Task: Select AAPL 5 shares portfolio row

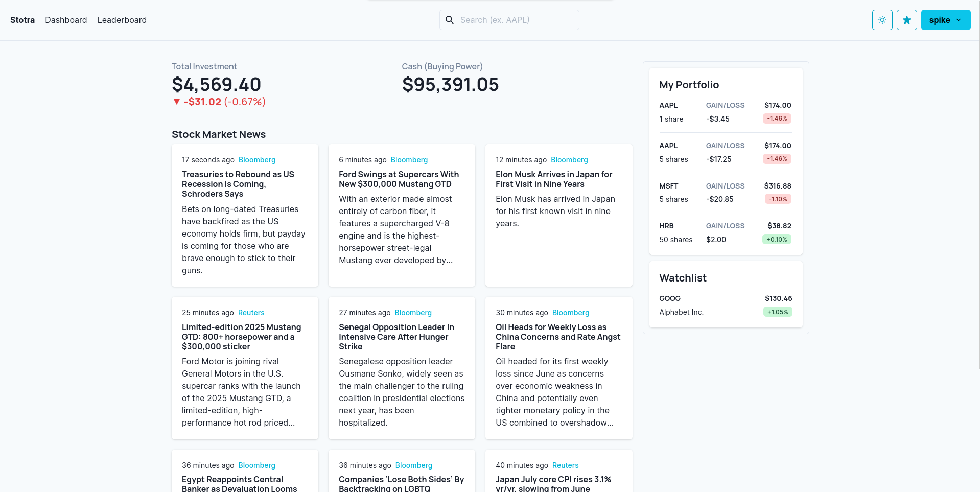Action: click(726, 152)
